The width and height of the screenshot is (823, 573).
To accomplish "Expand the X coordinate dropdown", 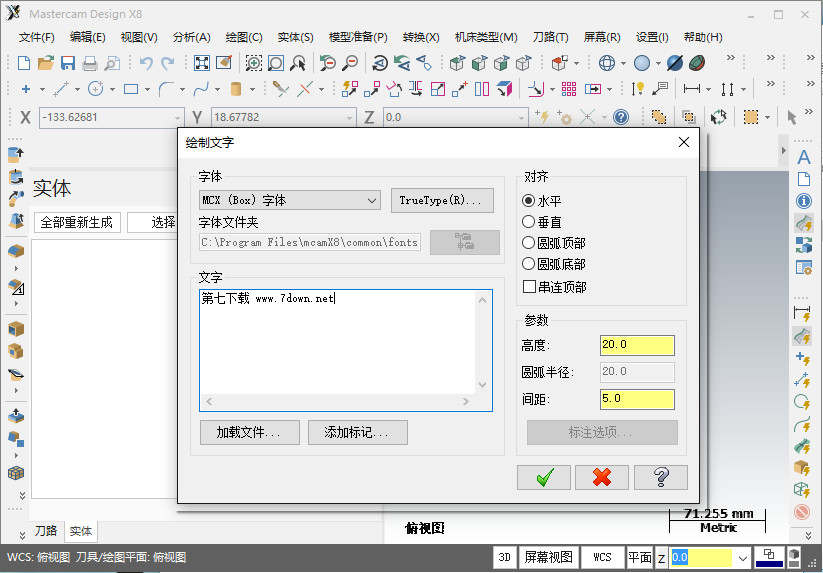I will [177, 118].
